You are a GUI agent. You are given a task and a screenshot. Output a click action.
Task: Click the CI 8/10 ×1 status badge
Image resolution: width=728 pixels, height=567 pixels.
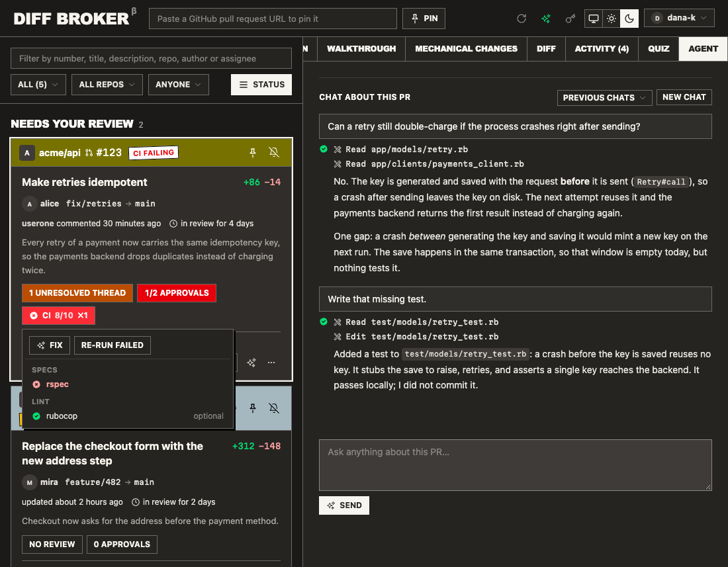[58, 316]
